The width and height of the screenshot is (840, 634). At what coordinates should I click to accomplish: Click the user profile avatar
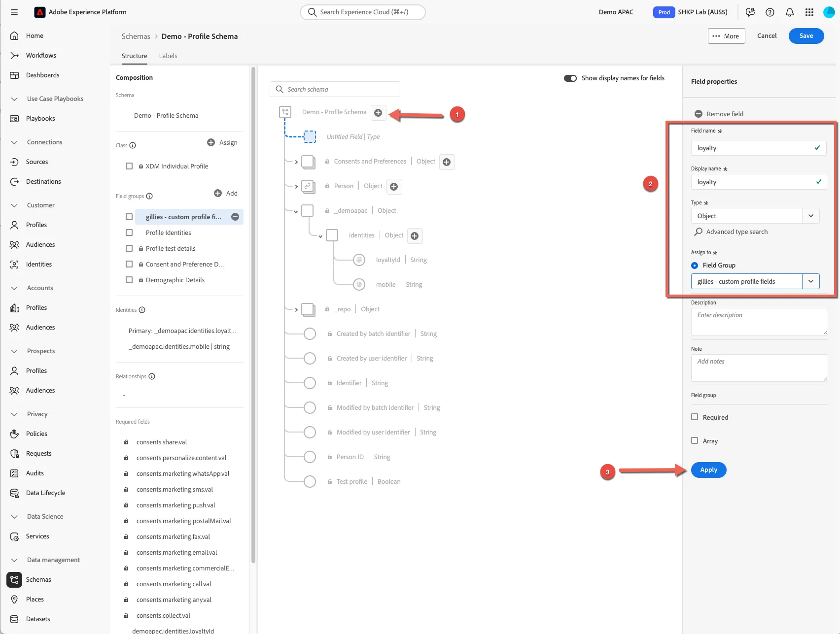coord(829,12)
